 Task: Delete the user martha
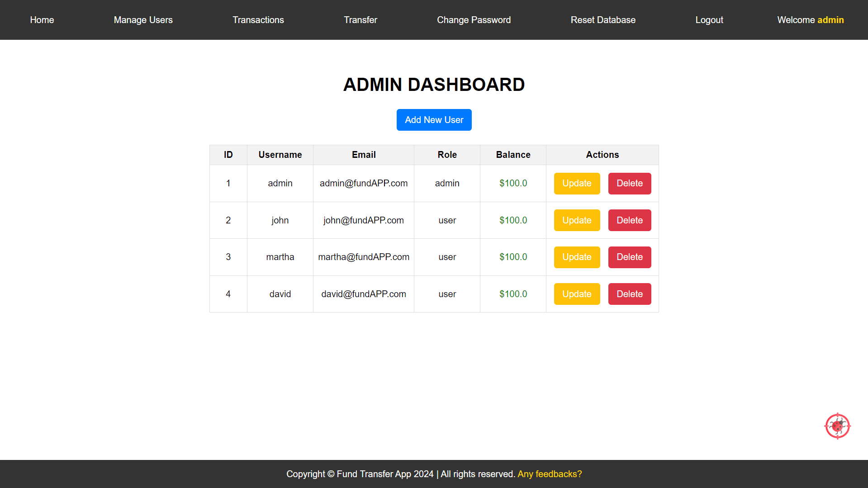(x=629, y=257)
